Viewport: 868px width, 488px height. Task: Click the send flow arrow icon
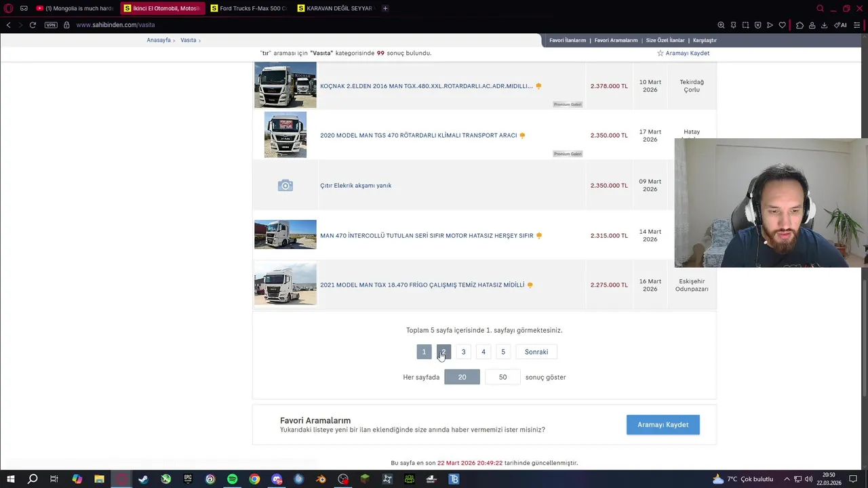click(770, 25)
